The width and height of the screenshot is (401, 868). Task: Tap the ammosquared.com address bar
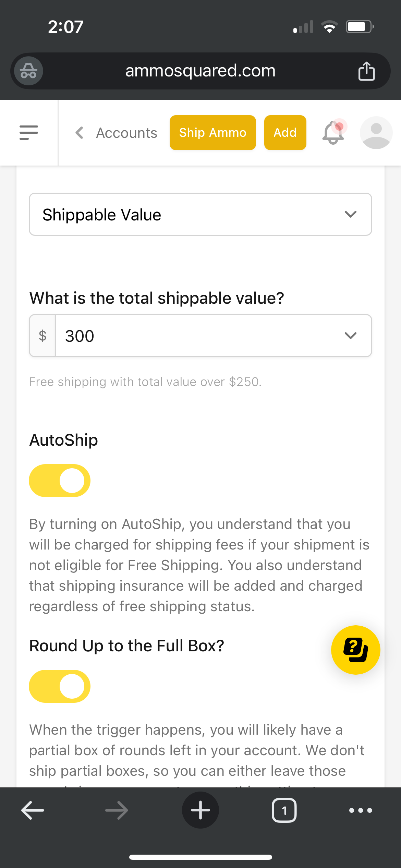click(x=200, y=71)
